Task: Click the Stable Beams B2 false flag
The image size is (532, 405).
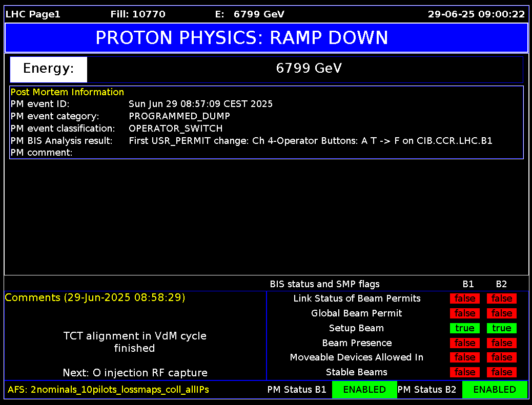Action: click(502, 372)
